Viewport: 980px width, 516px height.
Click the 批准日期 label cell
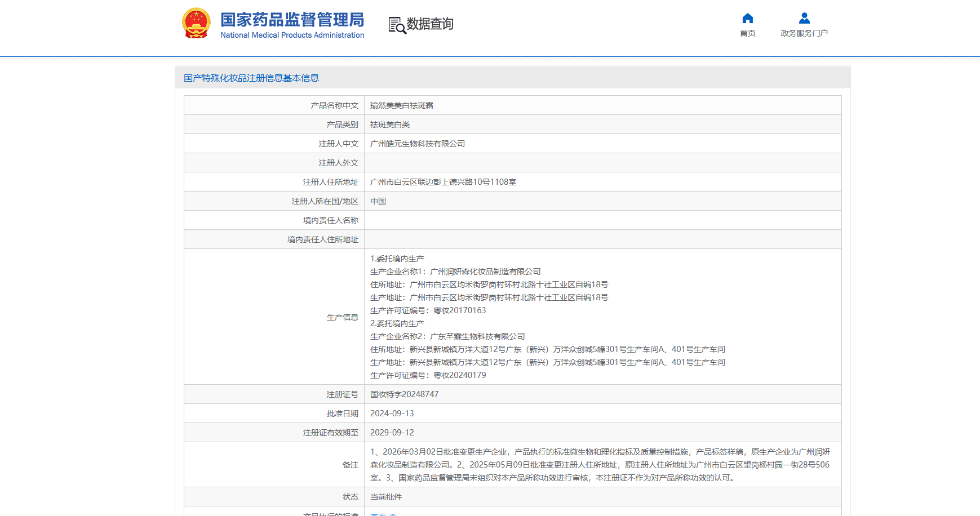click(x=274, y=413)
